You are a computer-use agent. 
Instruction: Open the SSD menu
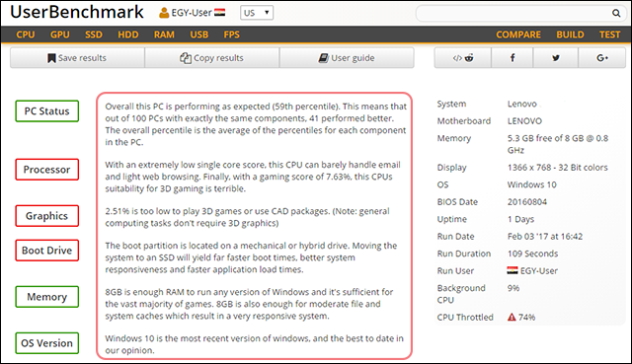[94, 35]
